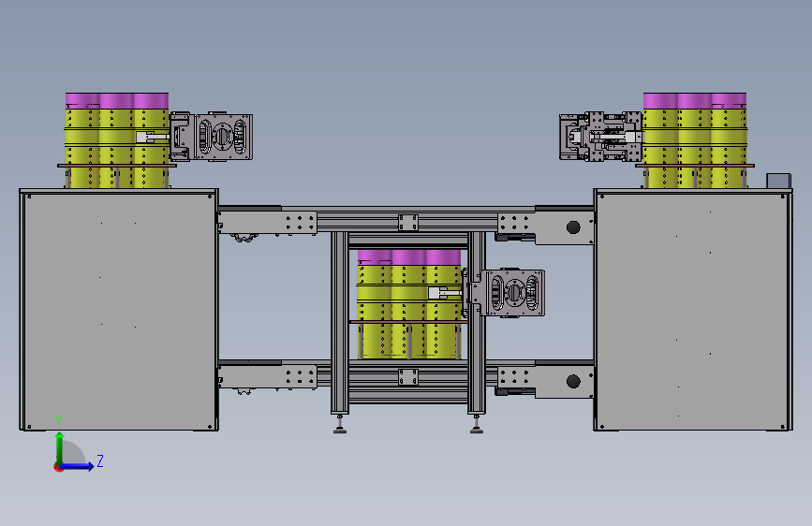Pick the gripper mechanism beside the right cylinder stack
The image size is (812, 526).
point(600,136)
